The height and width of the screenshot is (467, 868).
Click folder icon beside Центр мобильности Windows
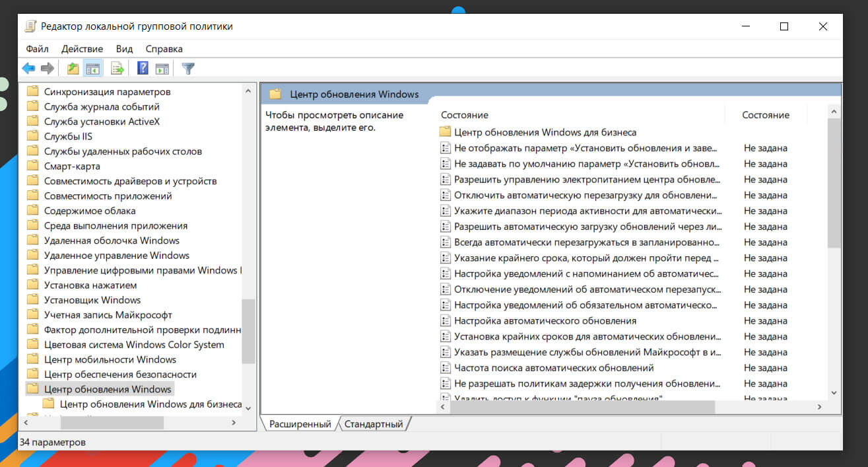[x=32, y=359]
